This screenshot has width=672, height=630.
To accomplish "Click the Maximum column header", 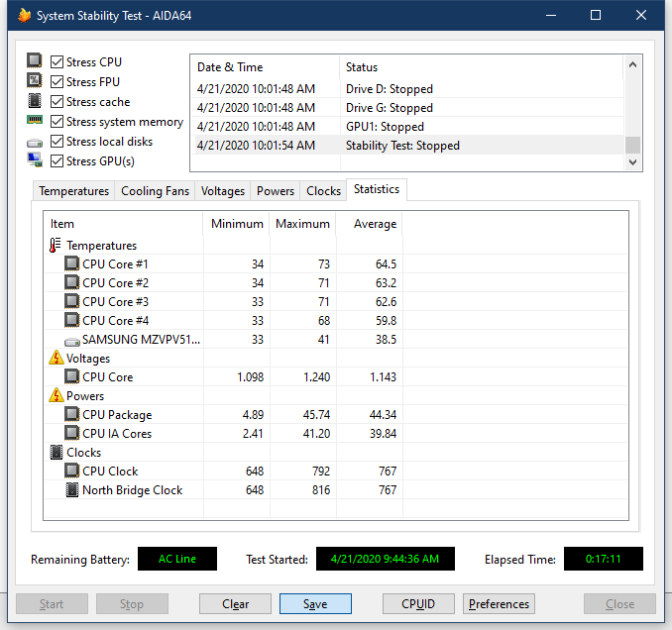I will 302,224.
